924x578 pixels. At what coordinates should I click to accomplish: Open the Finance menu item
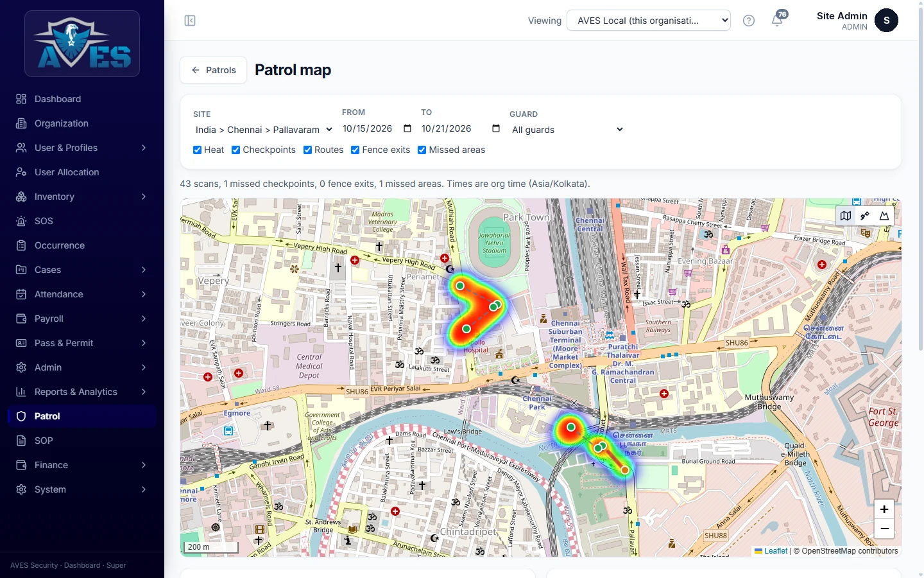pos(82,465)
